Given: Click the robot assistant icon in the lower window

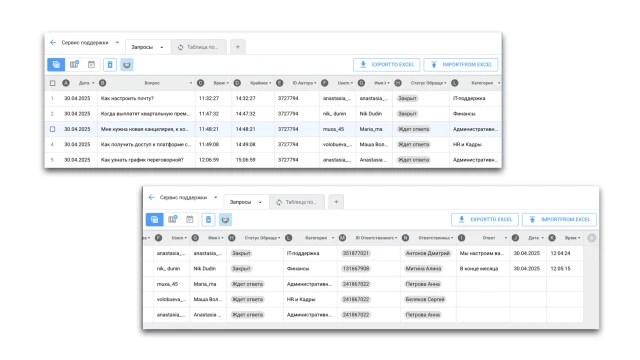Looking at the screenshot, I should [x=225, y=220].
